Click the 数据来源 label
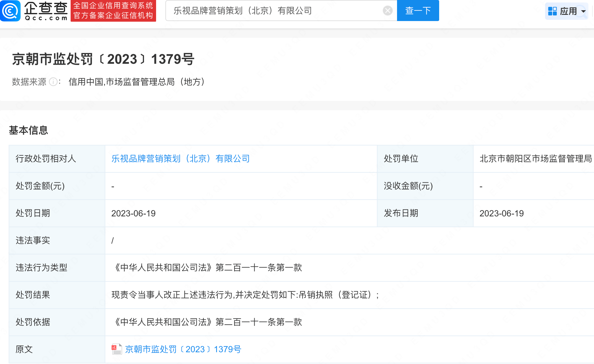The image size is (594, 364). tap(29, 82)
